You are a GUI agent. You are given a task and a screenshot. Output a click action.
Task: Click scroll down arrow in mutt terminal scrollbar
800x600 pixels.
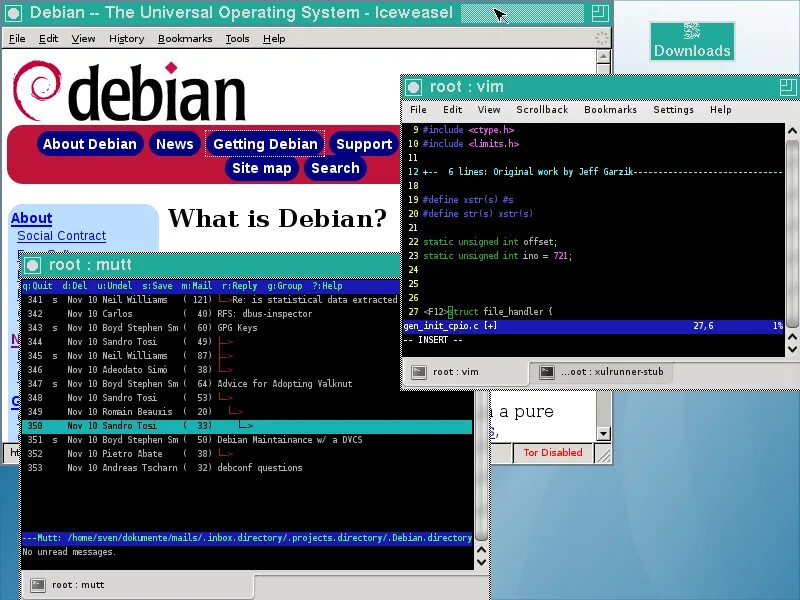pyautogui.click(x=481, y=562)
